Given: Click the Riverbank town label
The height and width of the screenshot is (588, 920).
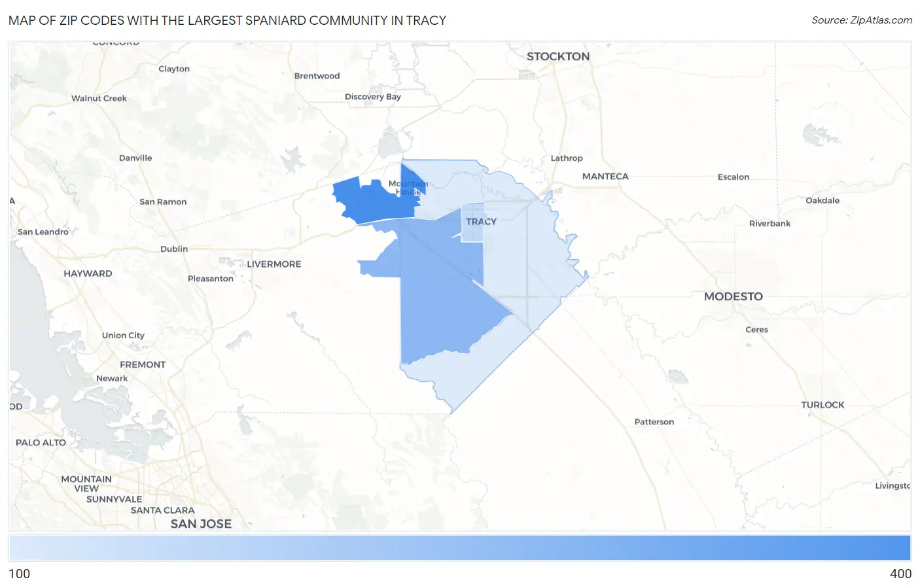Looking at the screenshot, I should click(770, 224).
